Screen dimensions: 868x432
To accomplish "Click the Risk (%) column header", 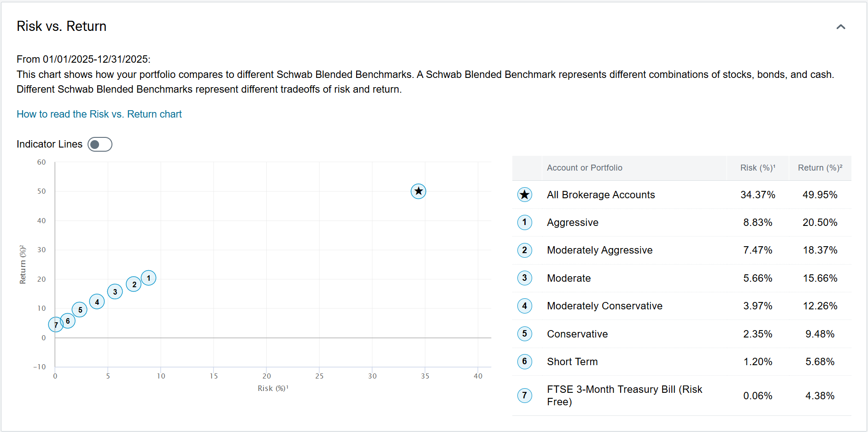I will point(757,168).
